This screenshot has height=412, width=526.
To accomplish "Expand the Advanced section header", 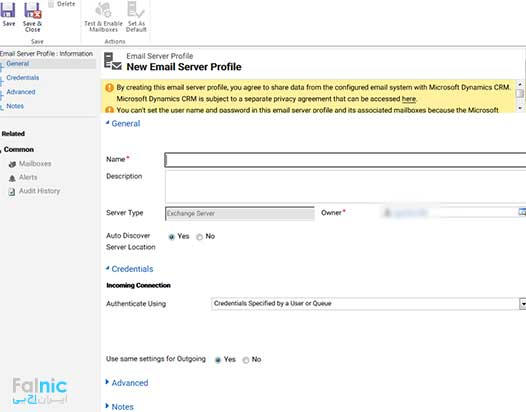I will [127, 383].
